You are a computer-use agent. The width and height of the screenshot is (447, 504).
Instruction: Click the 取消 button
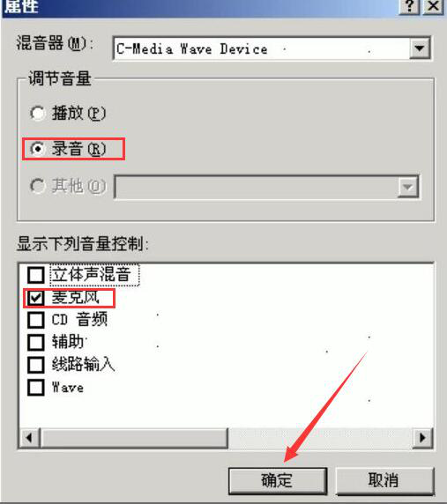pyautogui.click(x=384, y=481)
